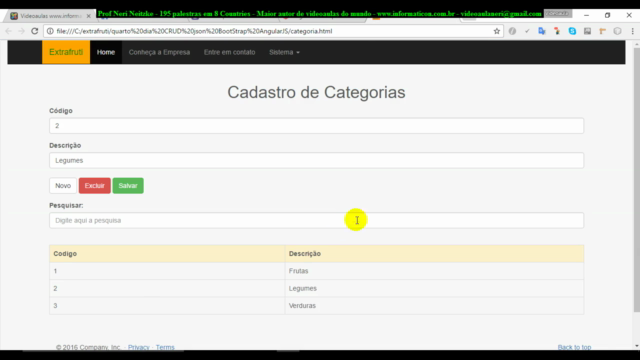Open the Chrome three-dot menu
The width and height of the screenshot is (640, 360).
pos(632,31)
